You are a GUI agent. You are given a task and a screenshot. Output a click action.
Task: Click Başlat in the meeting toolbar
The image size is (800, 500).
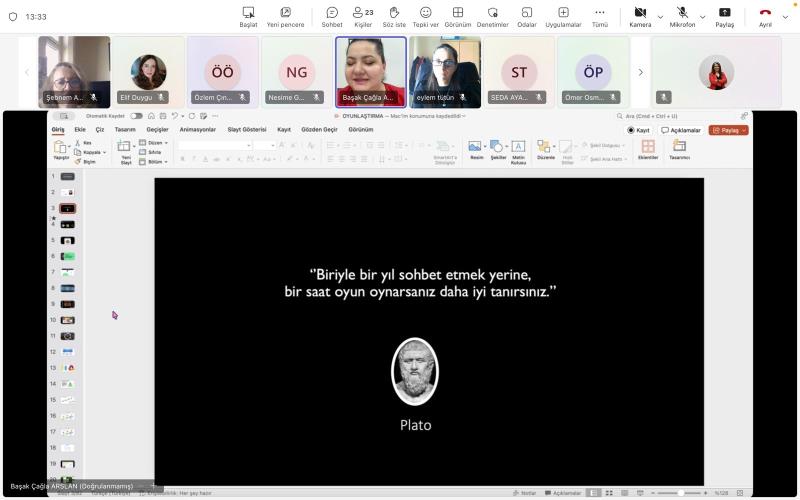point(248,16)
